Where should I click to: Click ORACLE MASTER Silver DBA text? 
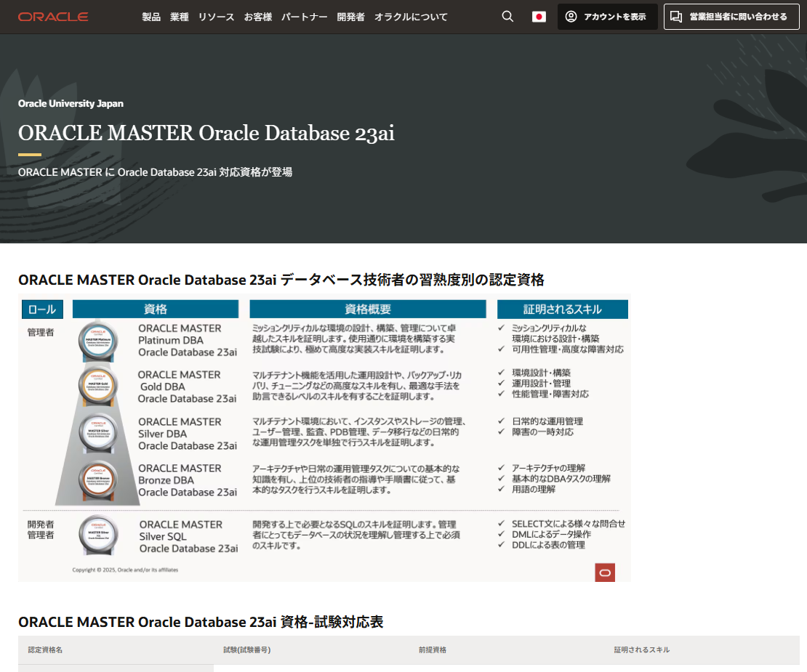coord(188,434)
